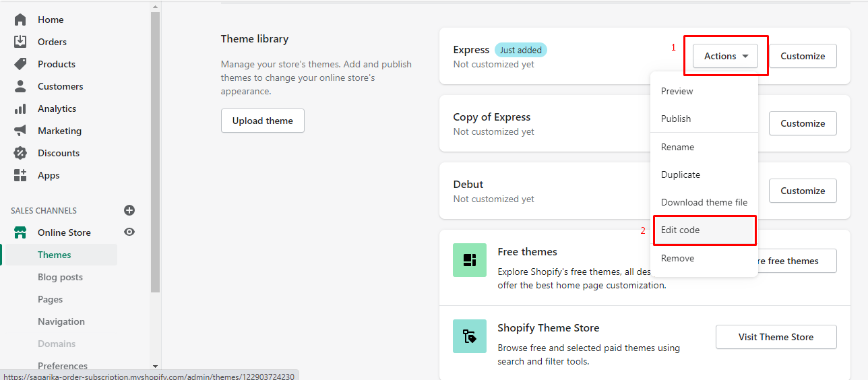Select Edit code in Actions menu
This screenshot has width=868, height=380.
(x=704, y=230)
